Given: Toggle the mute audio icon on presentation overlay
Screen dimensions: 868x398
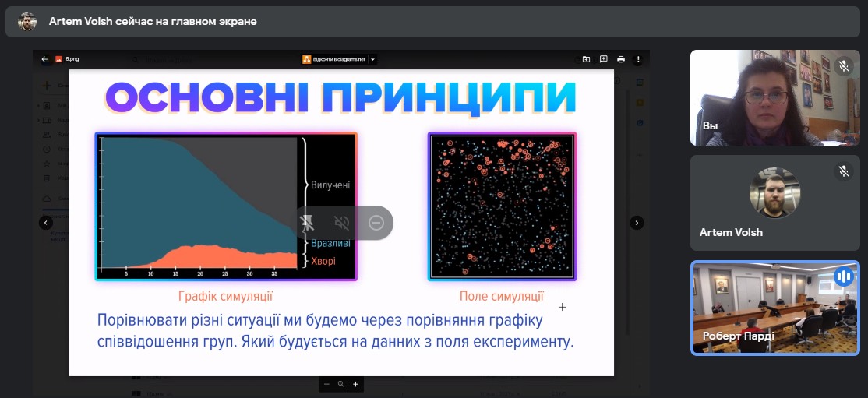Looking at the screenshot, I should pyautogui.click(x=341, y=223).
